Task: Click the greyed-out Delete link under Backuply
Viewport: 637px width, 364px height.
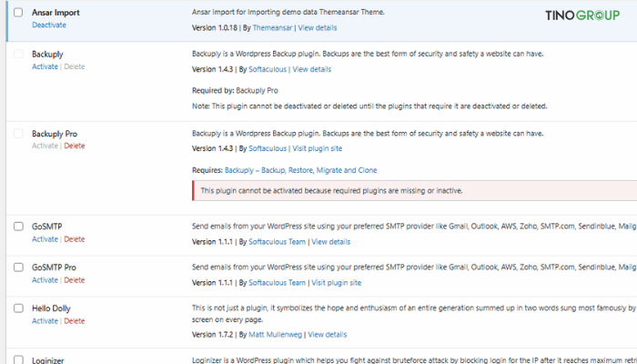Action: pyautogui.click(x=75, y=66)
